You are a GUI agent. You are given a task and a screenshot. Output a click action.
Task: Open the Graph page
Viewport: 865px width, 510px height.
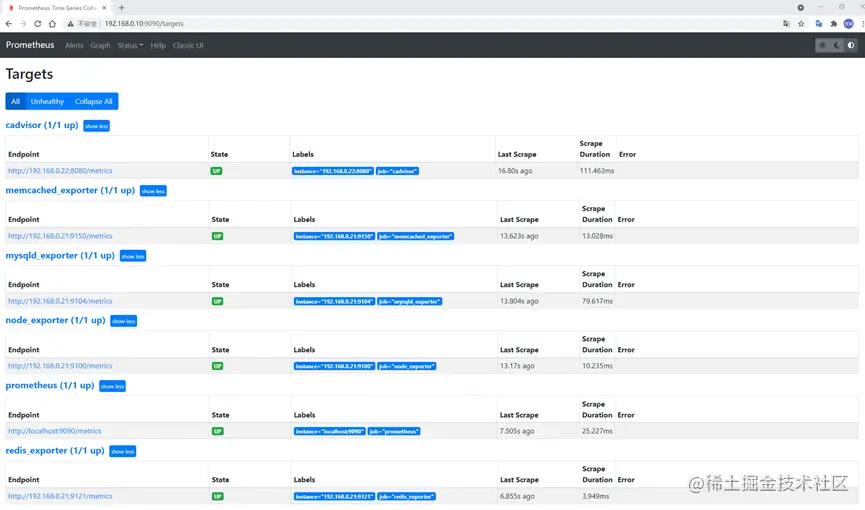pyautogui.click(x=100, y=45)
